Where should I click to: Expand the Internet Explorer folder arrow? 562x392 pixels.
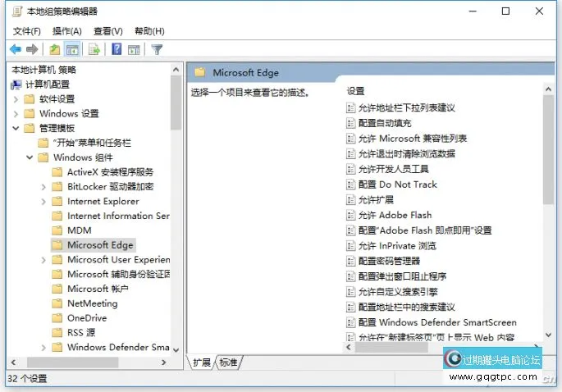pyautogui.click(x=43, y=202)
